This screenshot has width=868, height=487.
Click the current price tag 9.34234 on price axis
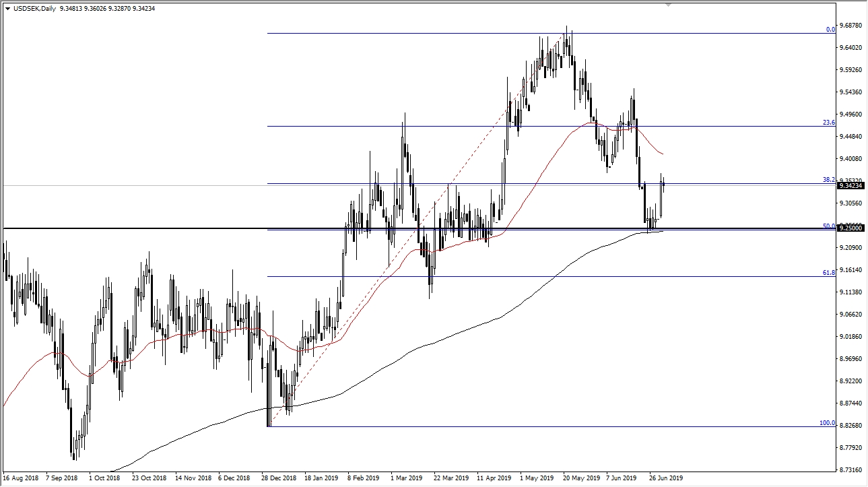[851, 185]
